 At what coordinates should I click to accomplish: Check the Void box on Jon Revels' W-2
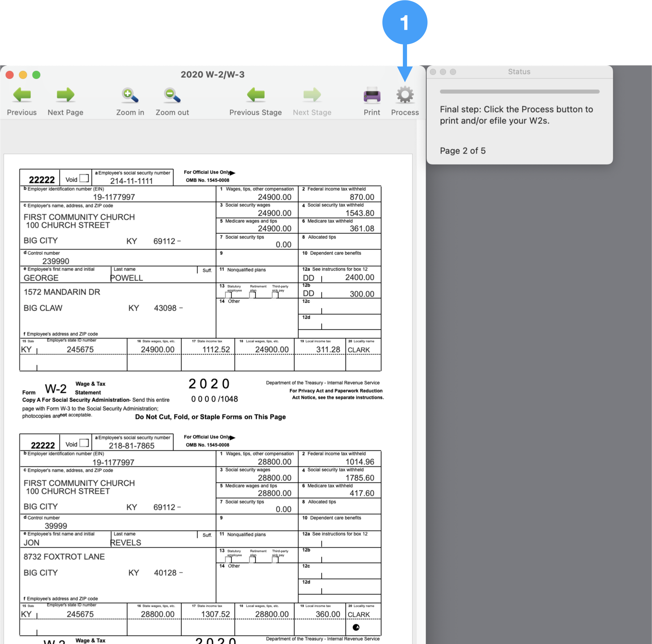[84, 443]
